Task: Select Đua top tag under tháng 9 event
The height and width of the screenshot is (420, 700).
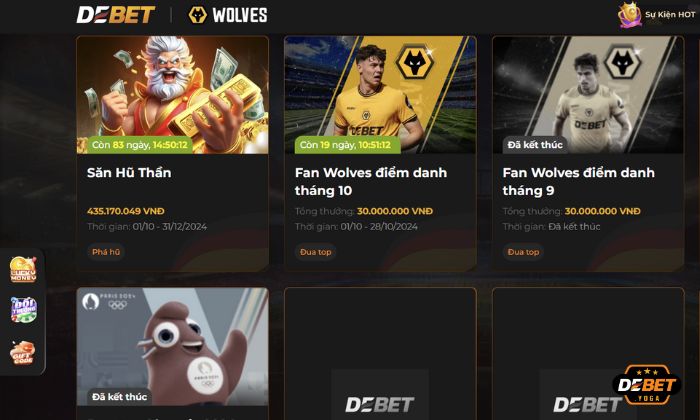Action: click(x=523, y=252)
